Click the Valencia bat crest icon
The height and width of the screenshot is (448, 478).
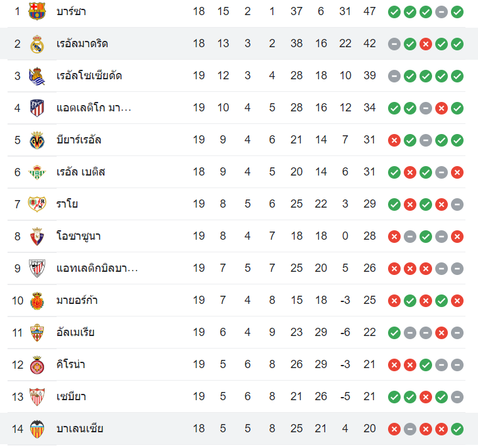pos(37,428)
